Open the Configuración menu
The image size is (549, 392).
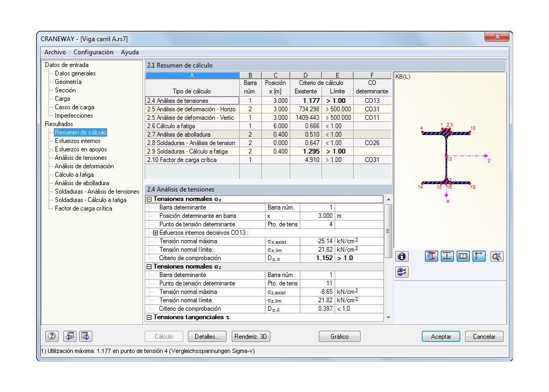click(x=93, y=52)
